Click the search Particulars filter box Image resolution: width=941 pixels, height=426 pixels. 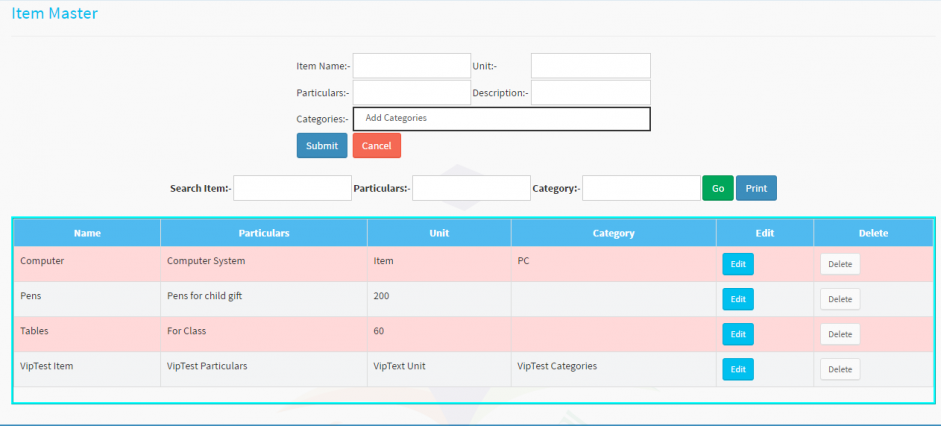[x=471, y=188]
